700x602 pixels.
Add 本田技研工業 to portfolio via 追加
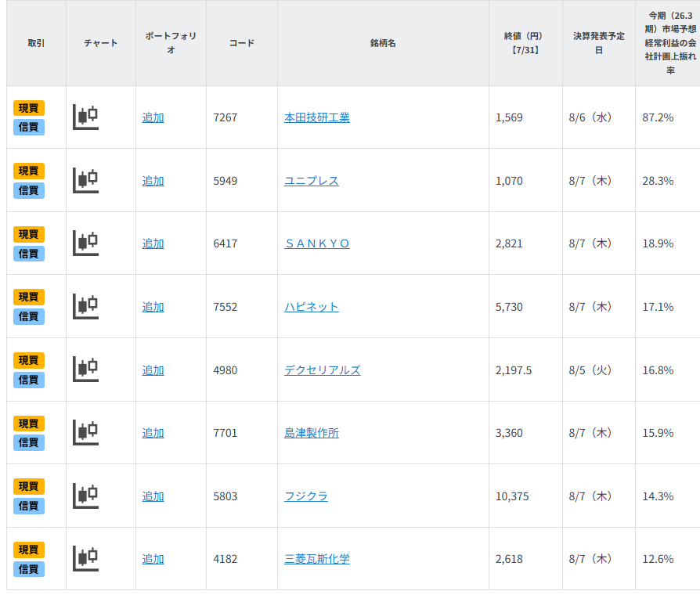(x=153, y=117)
